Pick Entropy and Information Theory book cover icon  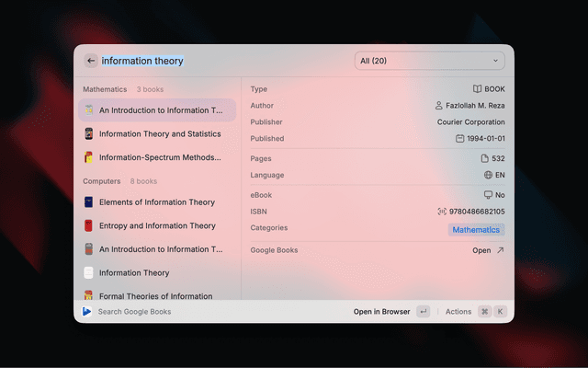89,225
